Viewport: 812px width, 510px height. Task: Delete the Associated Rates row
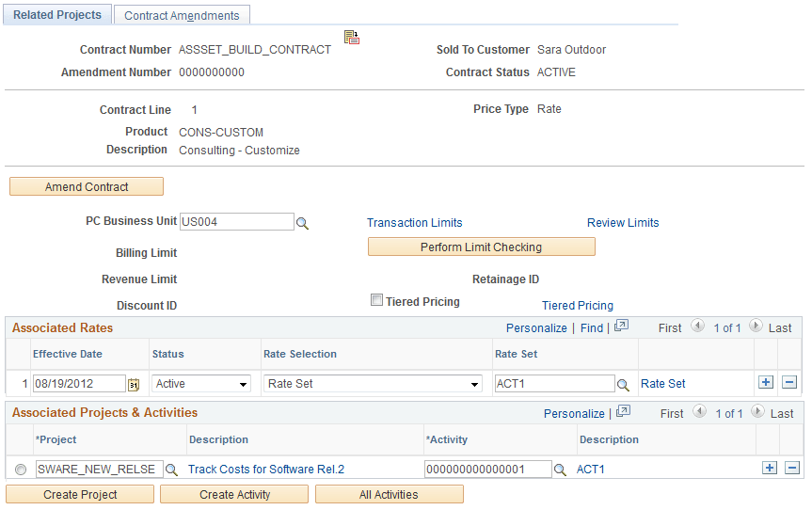coord(789,383)
